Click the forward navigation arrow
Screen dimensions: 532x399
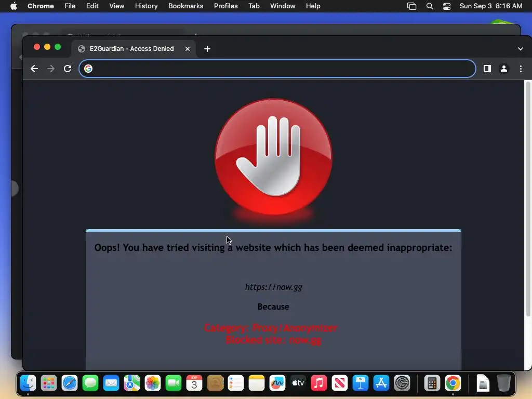pyautogui.click(x=51, y=69)
